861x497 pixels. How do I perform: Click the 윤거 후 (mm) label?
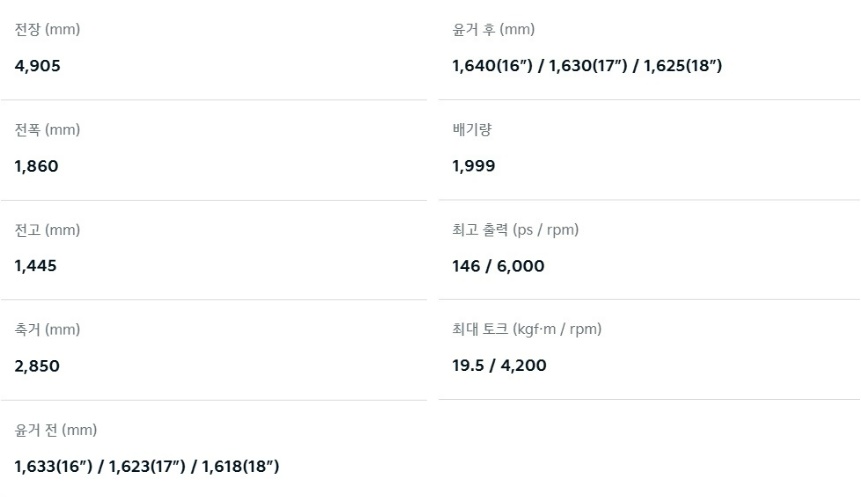(x=494, y=30)
